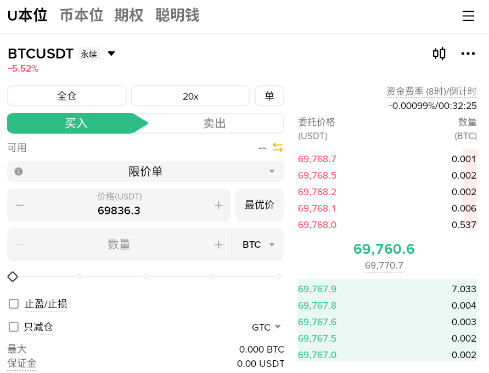Click the 全仓 margin mode button
The height and width of the screenshot is (373, 489).
point(67,96)
